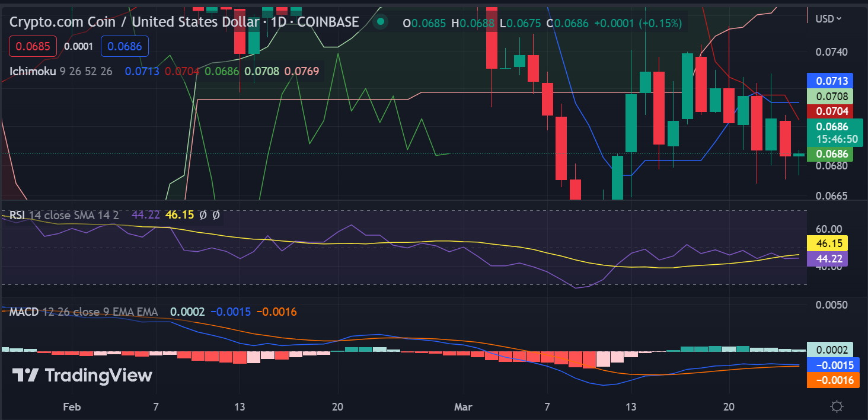868x420 pixels.
Task: Click Ichimoku value 0.0769 in legend
Action: coord(302,71)
